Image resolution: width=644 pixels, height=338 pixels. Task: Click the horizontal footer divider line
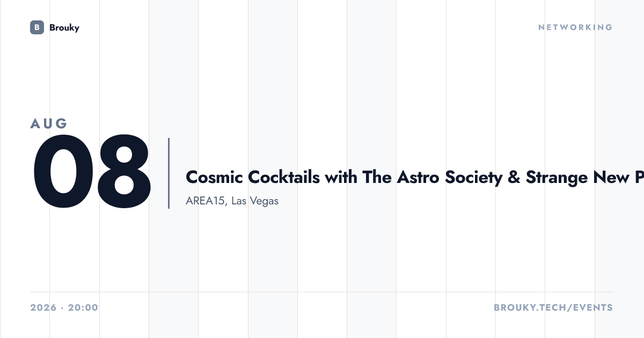pos(322,292)
